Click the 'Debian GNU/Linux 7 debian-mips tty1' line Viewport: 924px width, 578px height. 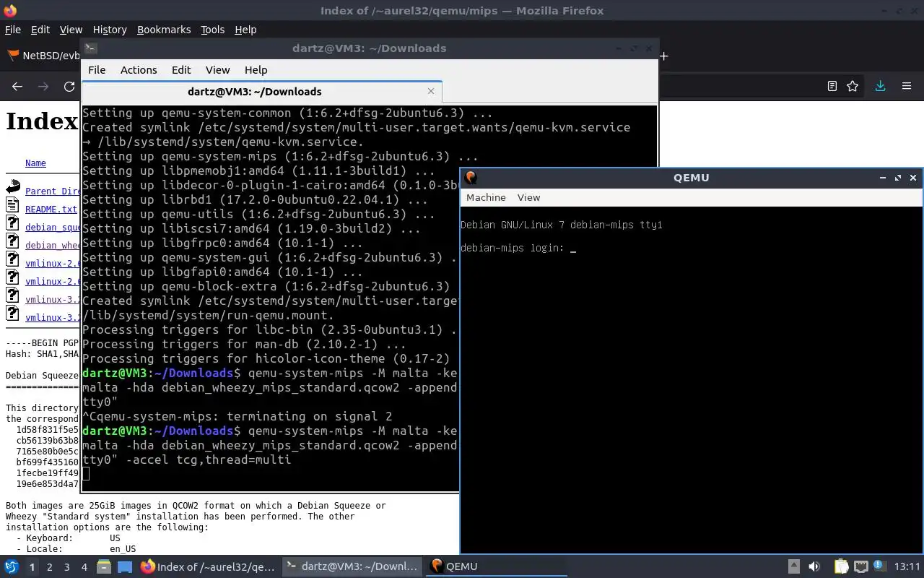tap(561, 225)
